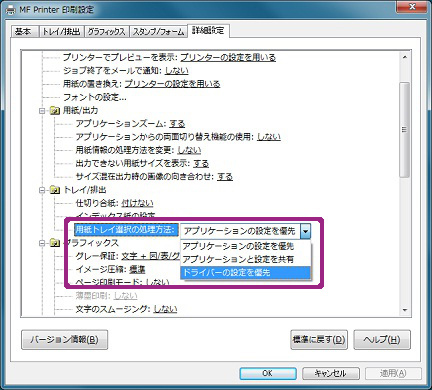
Task: Select the 詳細設定 tab
Action: click(x=208, y=31)
